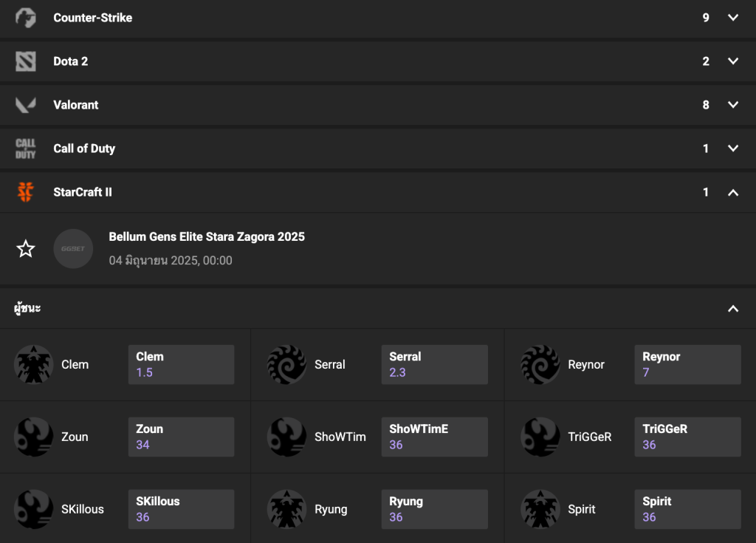Click the Call of Duty logo icon
The image size is (756, 543).
[26, 148]
